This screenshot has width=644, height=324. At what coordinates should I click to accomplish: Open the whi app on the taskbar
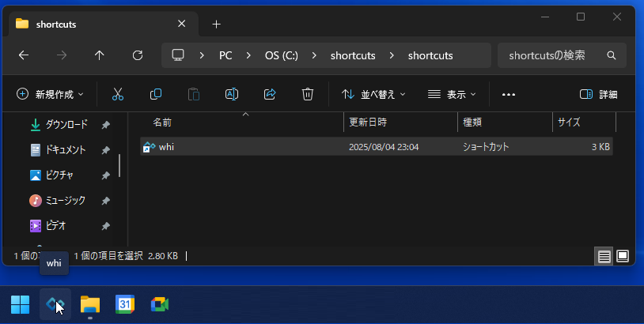[55, 304]
